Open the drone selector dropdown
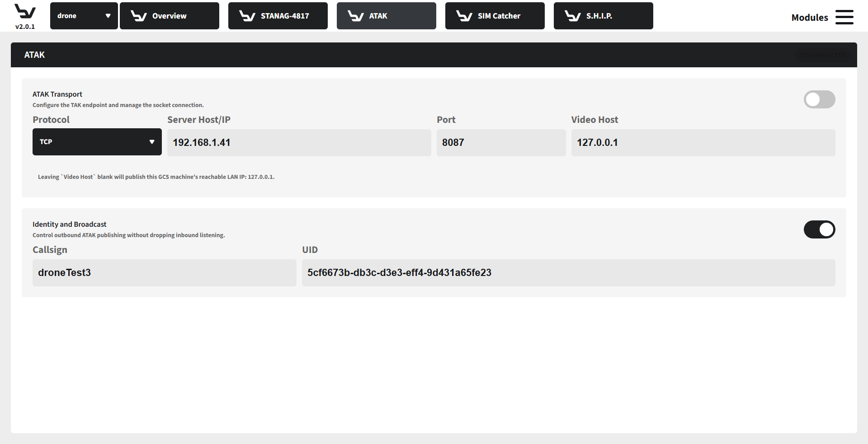Image resolution: width=868 pixels, height=444 pixels. click(84, 16)
